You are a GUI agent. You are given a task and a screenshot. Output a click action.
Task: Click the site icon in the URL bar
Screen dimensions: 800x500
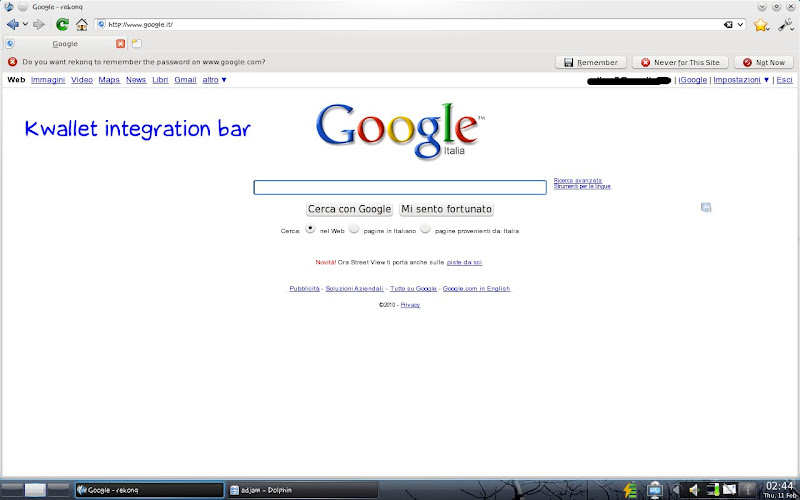101,24
